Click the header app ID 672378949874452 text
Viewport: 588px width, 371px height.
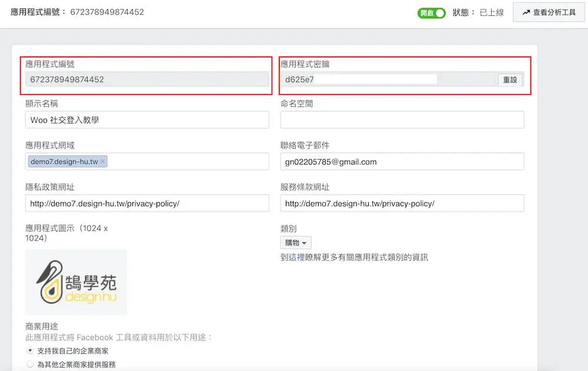coord(107,12)
